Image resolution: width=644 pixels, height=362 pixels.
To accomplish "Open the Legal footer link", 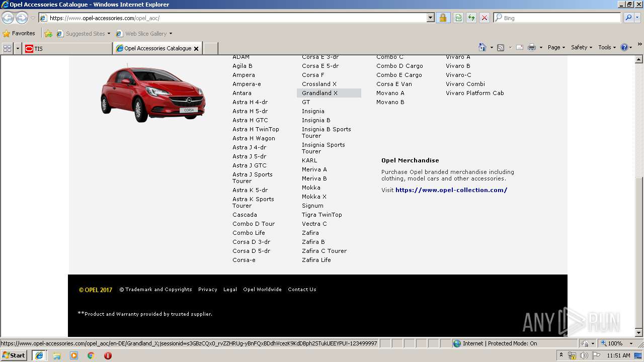I will (x=230, y=290).
